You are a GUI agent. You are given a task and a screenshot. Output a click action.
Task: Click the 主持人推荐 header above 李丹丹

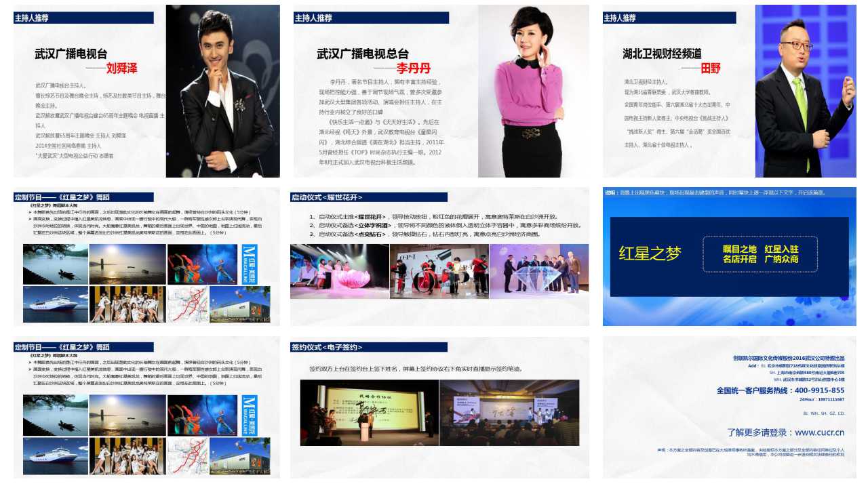point(371,18)
